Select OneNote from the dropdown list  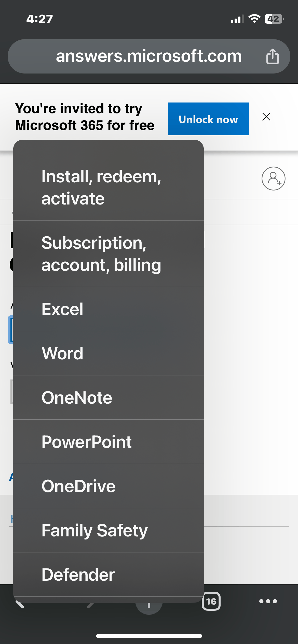109,398
